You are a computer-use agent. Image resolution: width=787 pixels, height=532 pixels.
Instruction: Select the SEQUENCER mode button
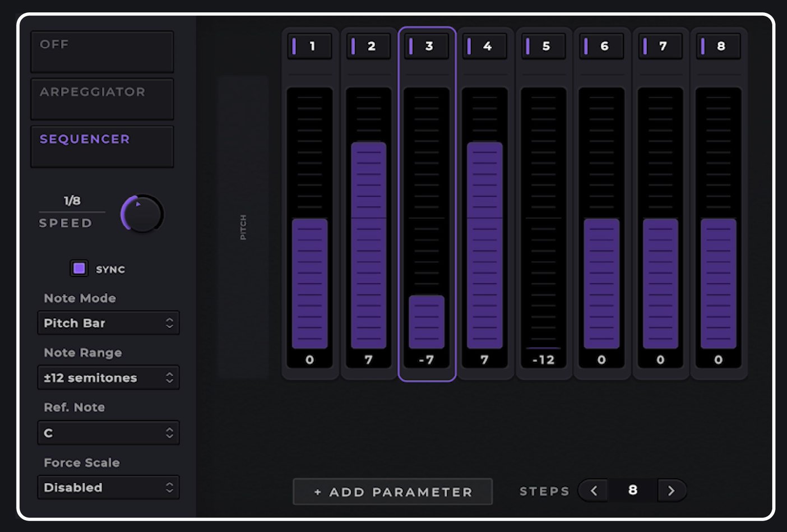[101, 146]
